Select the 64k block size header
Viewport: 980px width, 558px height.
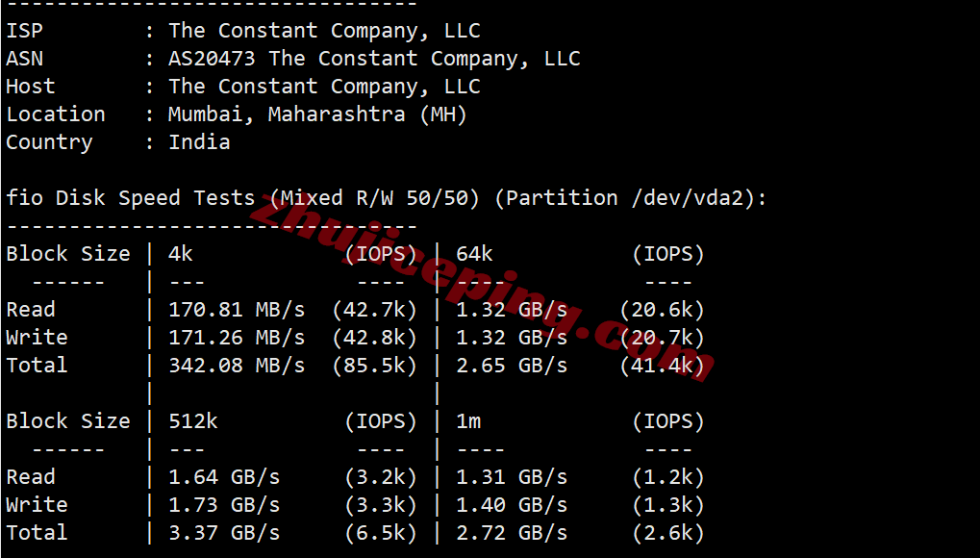[x=474, y=254]
